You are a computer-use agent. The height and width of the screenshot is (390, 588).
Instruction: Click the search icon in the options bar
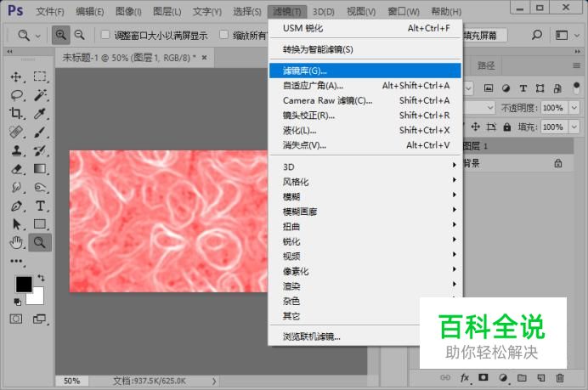pos(537,35)
